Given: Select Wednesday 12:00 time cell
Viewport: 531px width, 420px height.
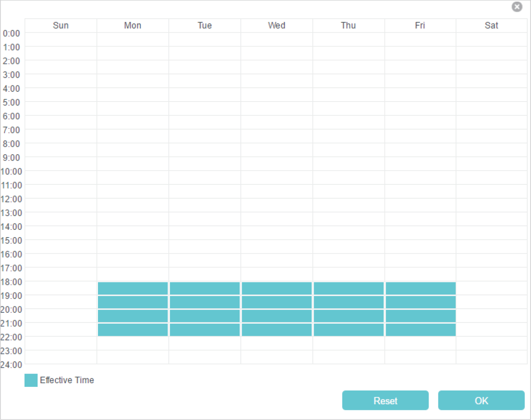Looking at the screenshot, I should click(x=276, y=205).
